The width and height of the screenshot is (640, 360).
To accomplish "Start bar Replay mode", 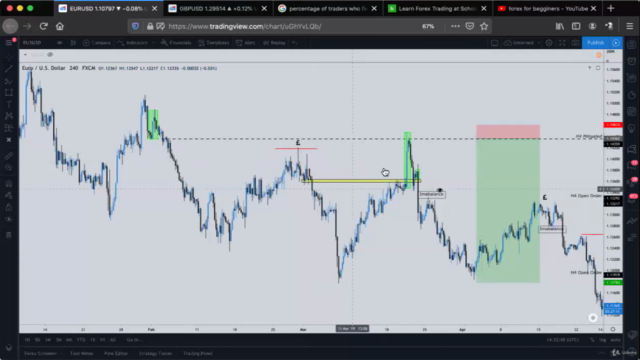I will click(x=274, y=42).
